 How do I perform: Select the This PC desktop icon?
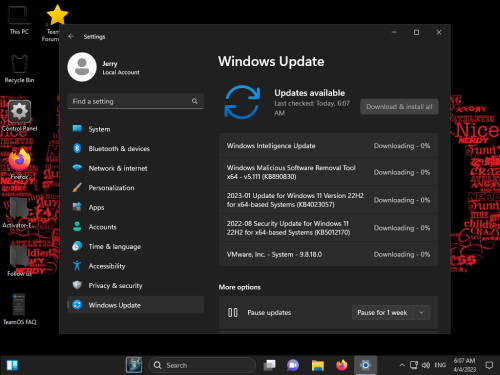19,20
